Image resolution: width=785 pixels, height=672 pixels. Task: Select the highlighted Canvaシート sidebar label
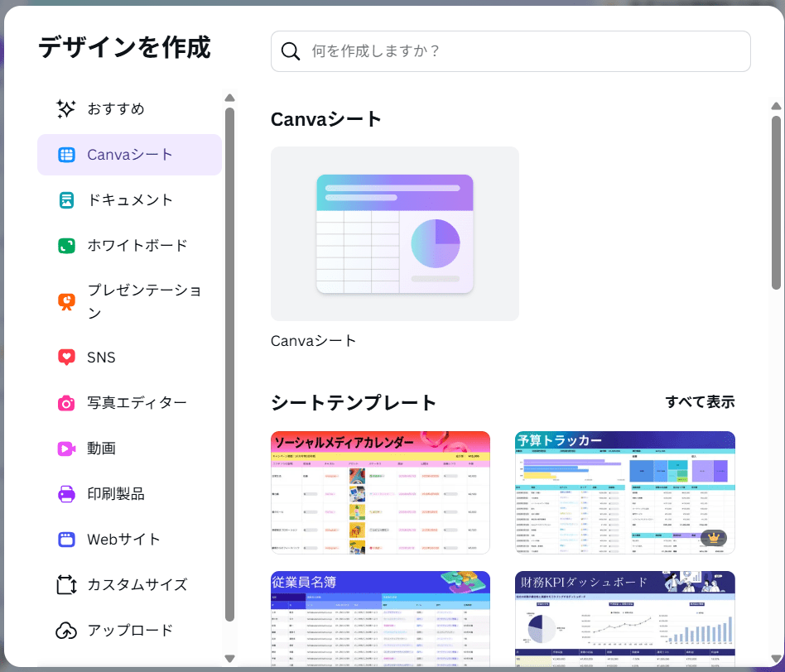tap(130, 155)
